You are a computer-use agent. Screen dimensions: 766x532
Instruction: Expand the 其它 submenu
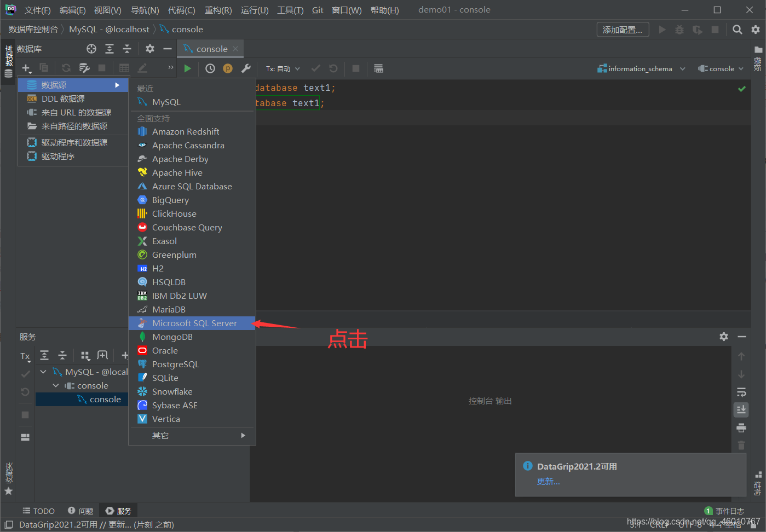[x=192, y=435]
